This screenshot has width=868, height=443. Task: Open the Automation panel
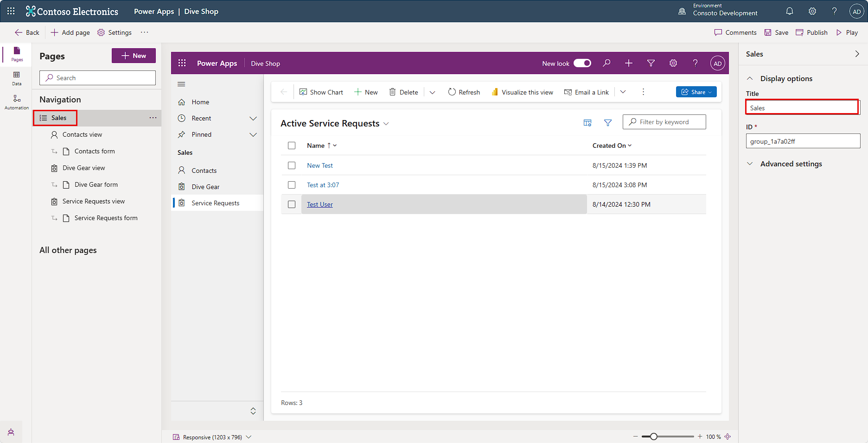(x=16, y=102)
